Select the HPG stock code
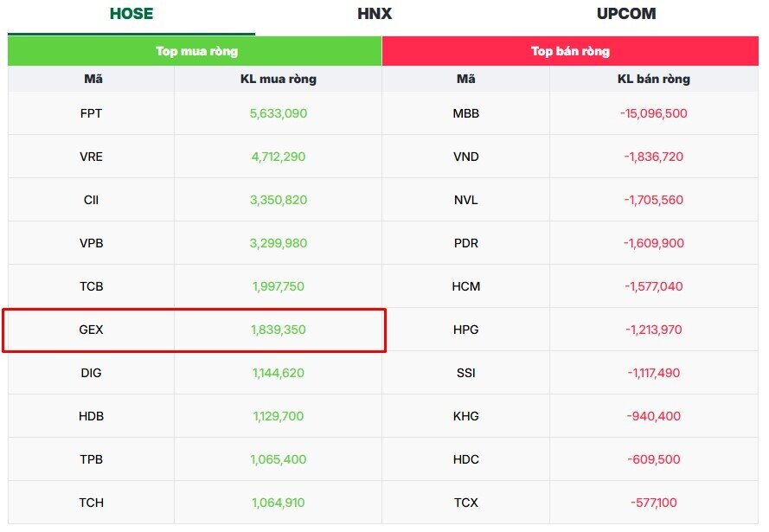The width and height of the screenshot is (769, 532). (466, 330)
